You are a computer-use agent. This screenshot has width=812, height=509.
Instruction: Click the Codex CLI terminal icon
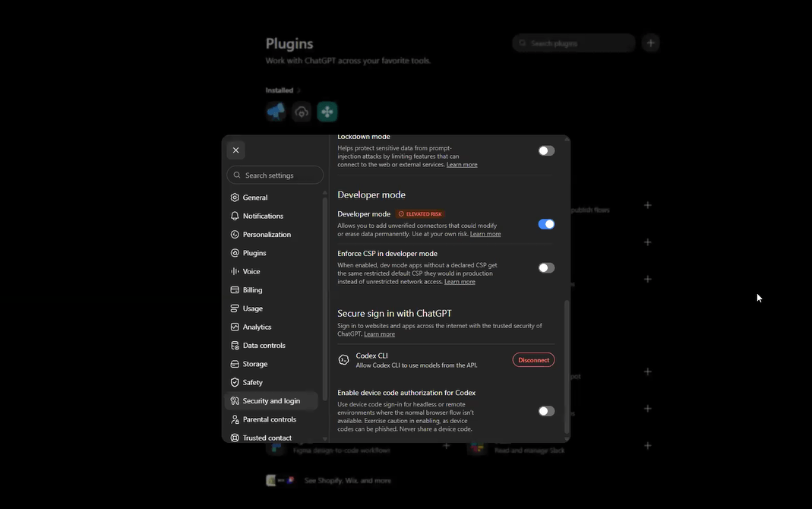(343, 360)
